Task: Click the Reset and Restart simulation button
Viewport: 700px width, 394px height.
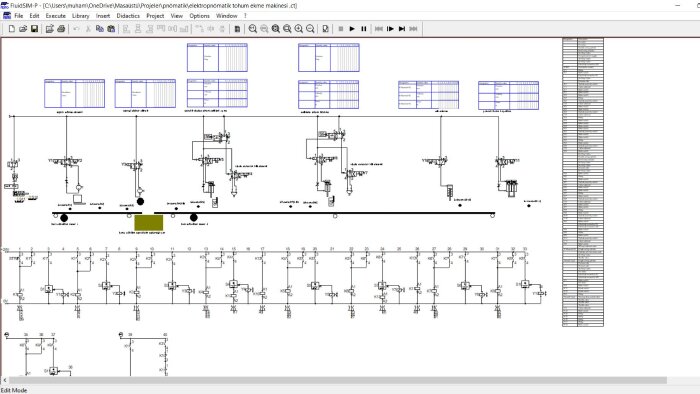Action: (379, 29)
